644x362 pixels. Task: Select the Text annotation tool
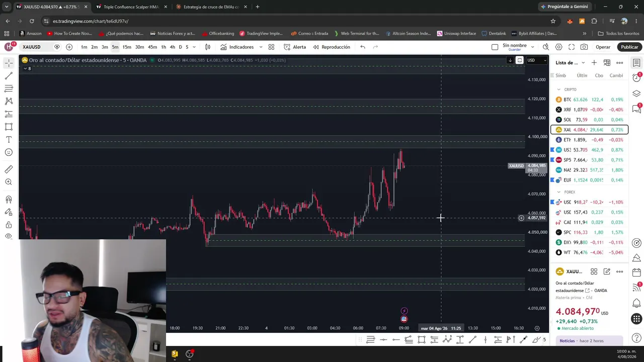[9, 139]
